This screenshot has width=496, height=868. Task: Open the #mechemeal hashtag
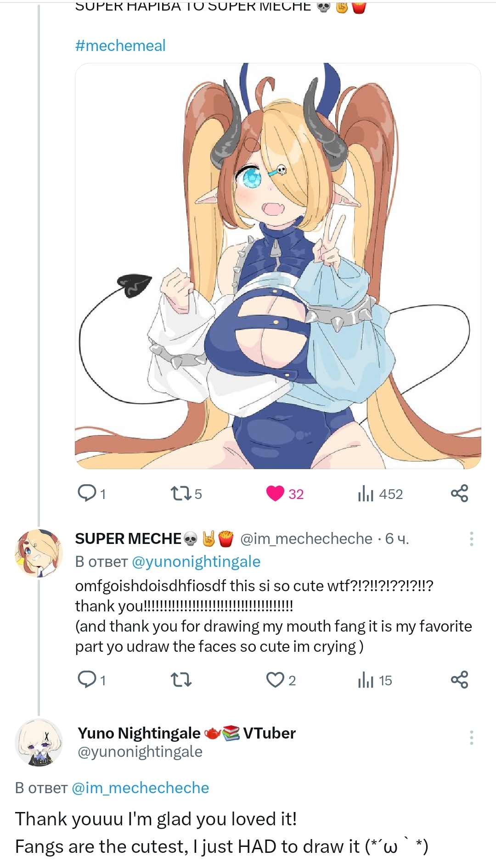click(120, 45)
